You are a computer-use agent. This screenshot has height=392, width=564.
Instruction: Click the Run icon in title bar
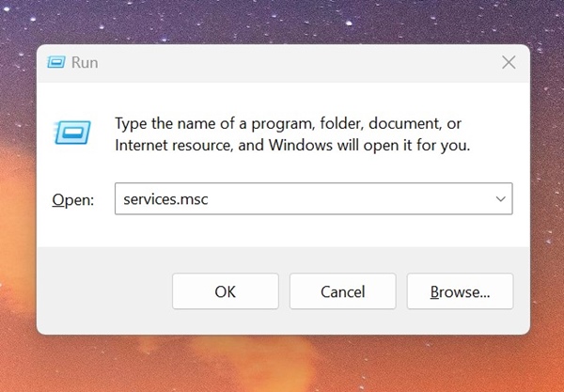pos(56,62)
